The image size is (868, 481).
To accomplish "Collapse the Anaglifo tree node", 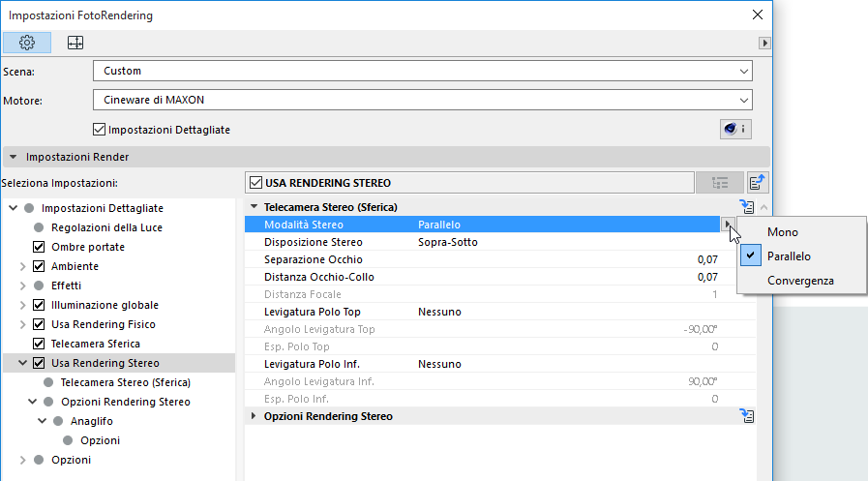I will pos(42,421).
